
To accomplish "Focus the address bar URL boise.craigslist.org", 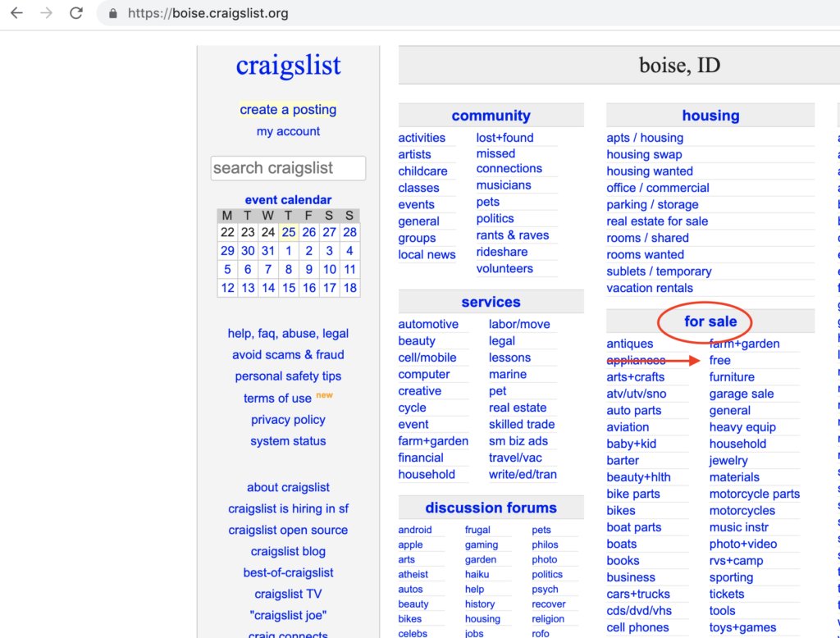I will [x=208, y=13].
